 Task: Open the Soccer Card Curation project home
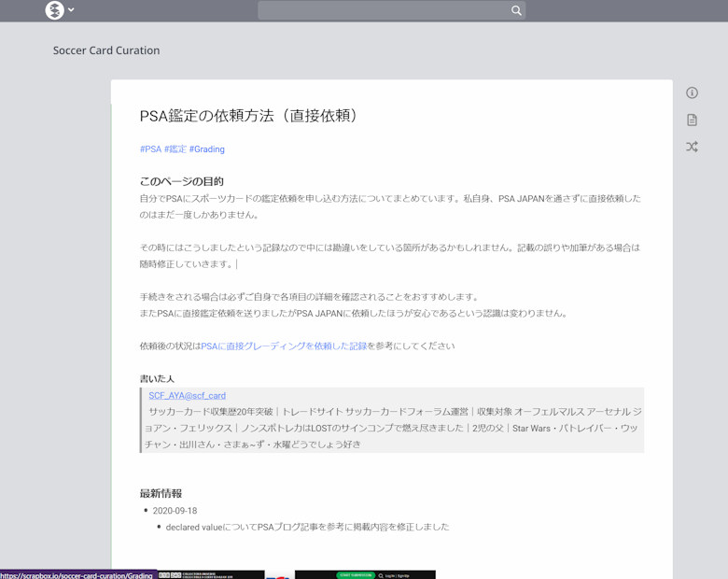[106, 50]
